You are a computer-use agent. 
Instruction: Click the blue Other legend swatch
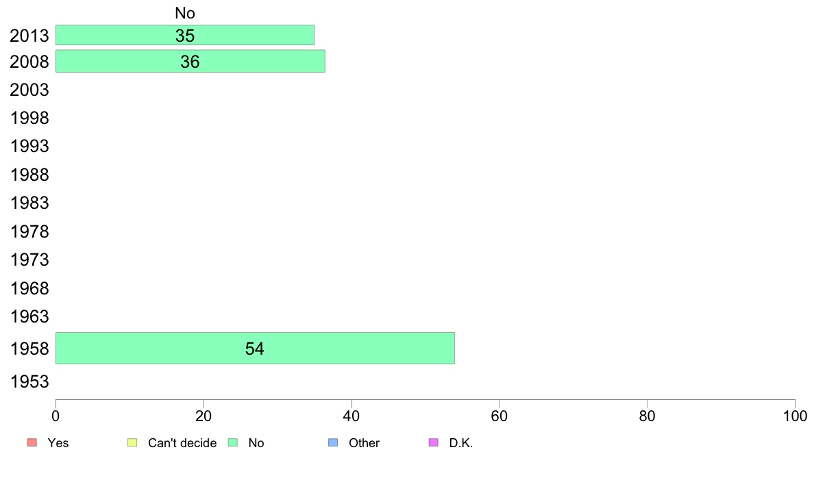(x=333, y=442)
